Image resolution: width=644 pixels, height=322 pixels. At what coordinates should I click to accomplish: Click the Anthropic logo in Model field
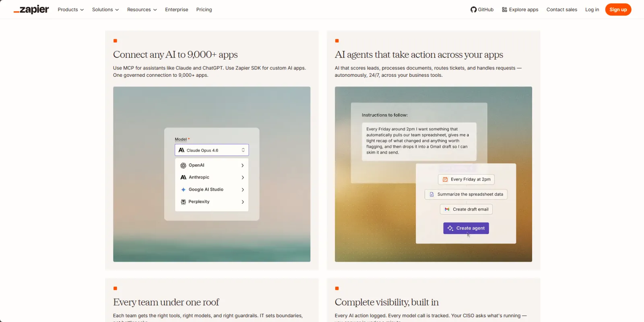[182, 150]
